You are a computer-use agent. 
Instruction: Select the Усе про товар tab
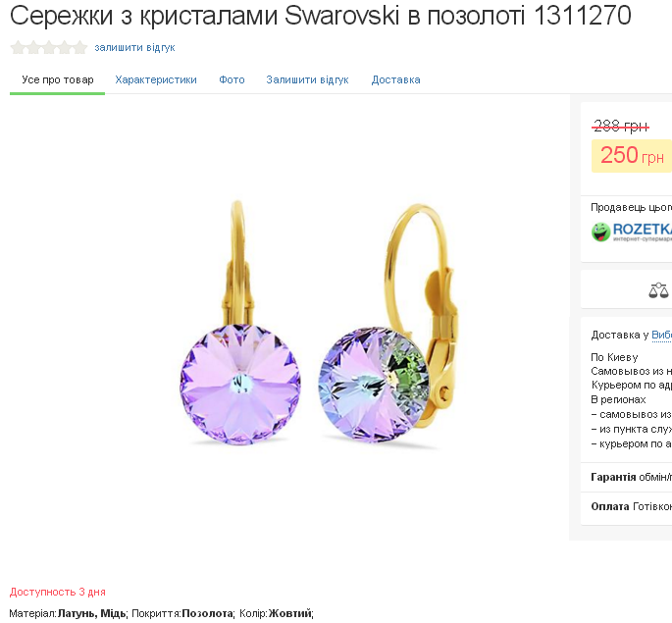(x=58, y=79)
